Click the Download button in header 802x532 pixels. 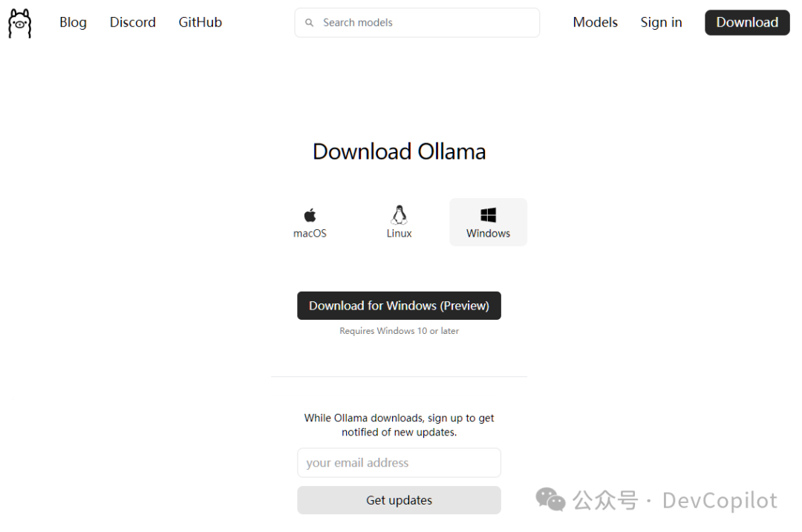coord(747,22)
